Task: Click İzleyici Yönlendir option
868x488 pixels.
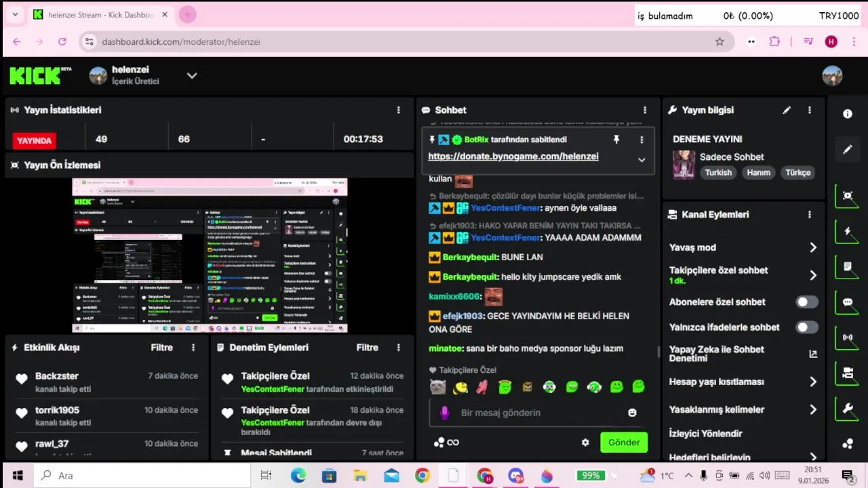Action: 706,434
